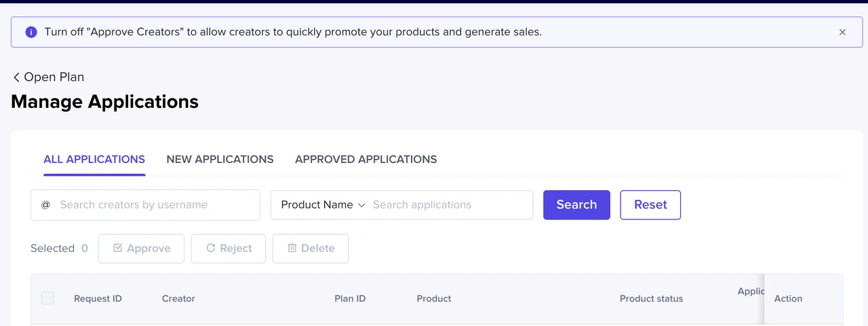Click the @ symbol in the creator search

pyautogui.click(x=45, y=204)
